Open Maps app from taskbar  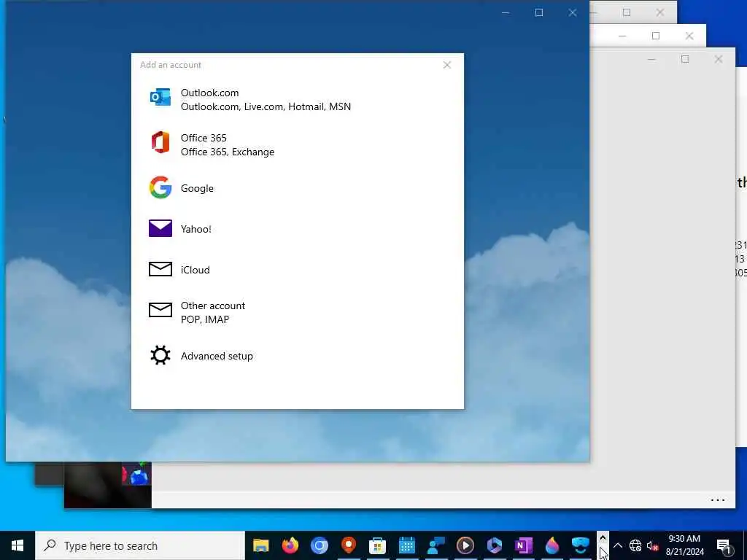(x=349, y=545)
